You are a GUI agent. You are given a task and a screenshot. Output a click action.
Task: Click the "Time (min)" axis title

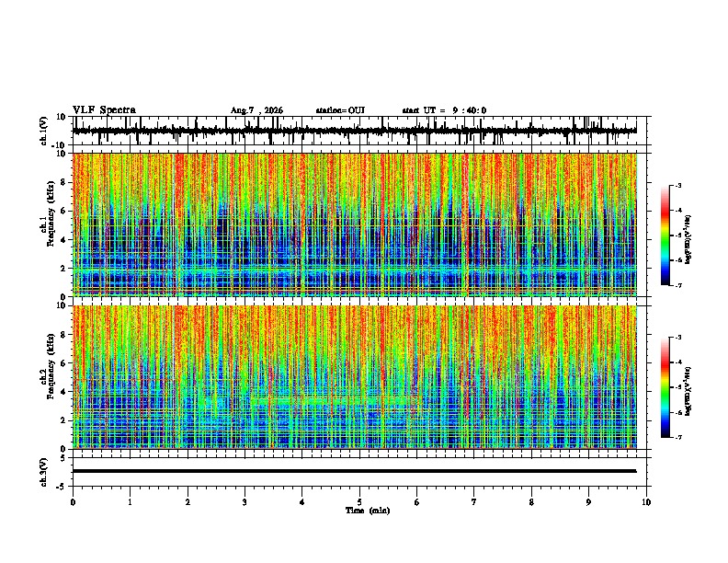pos(368,511)
